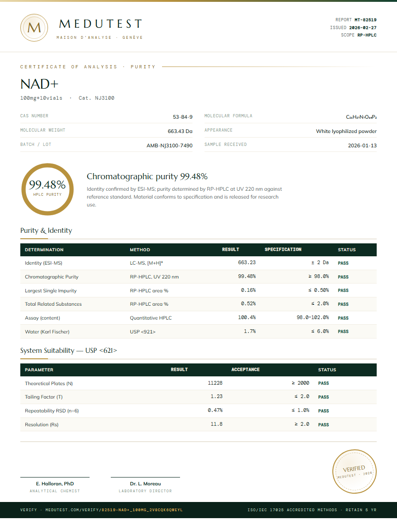Click the Purity & Identity section heading
This screenshot has width=397, height=532.
46,230
